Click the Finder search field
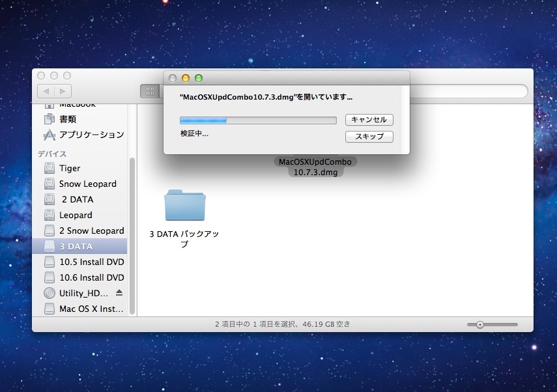The width and height of the screenshot is (557, 392). click(x=468, y=91)
